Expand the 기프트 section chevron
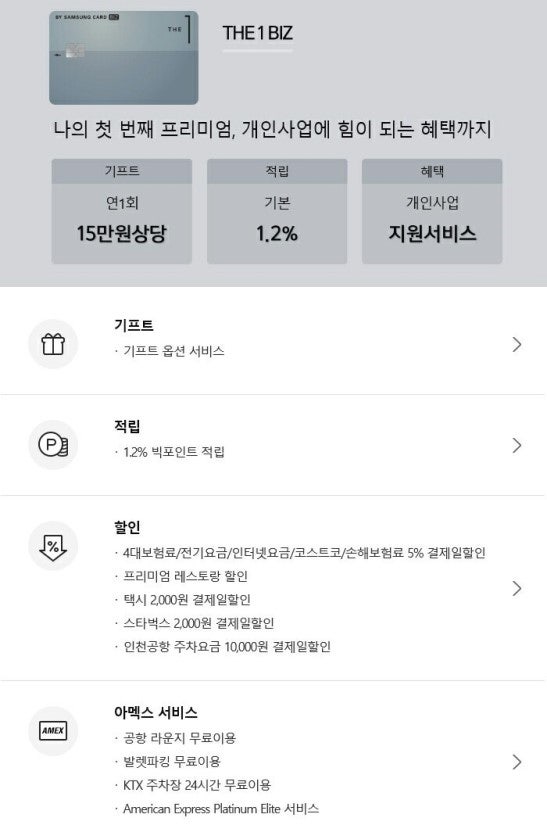This screenshot has height=832, width=547. pyautogui.click(x=517, y=344)
